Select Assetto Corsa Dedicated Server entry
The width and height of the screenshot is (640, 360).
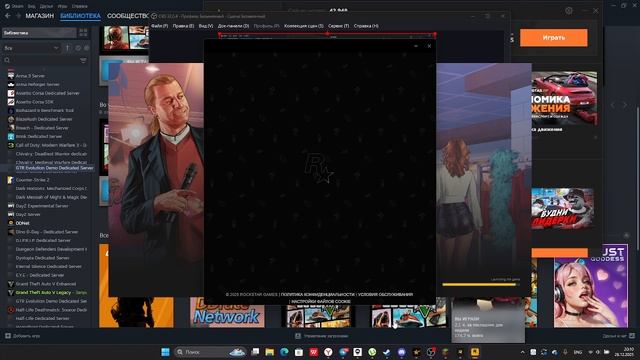pos(47,93)
